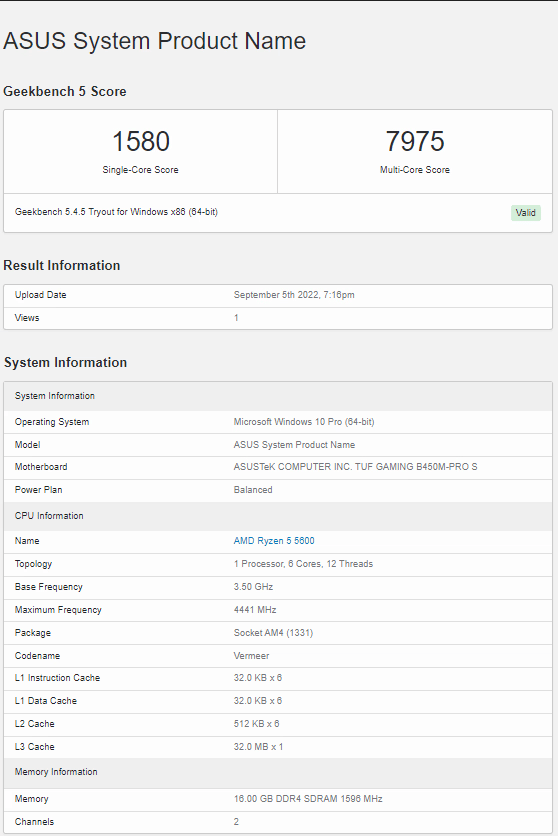Click the Power Plan row label

point(38,490)
